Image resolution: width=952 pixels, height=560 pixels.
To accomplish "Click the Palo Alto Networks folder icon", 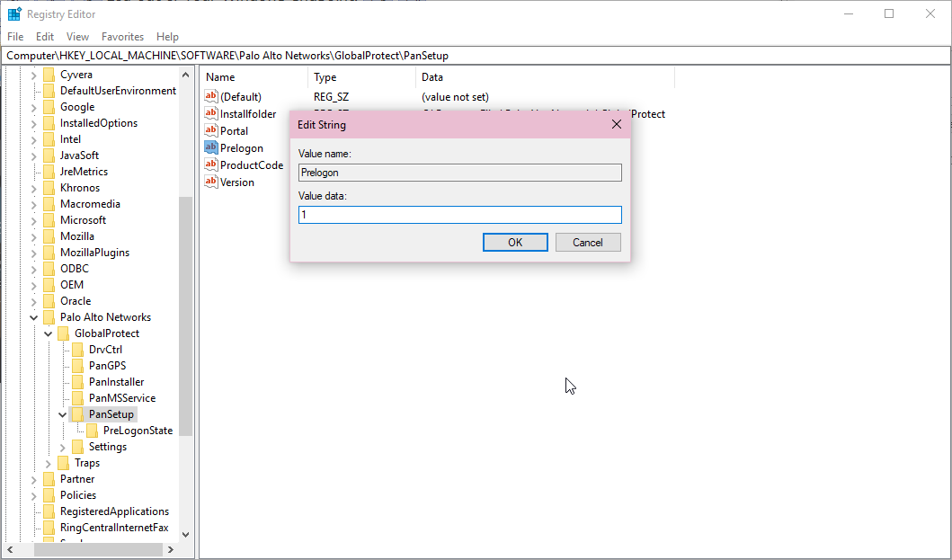I will (49, 317).
